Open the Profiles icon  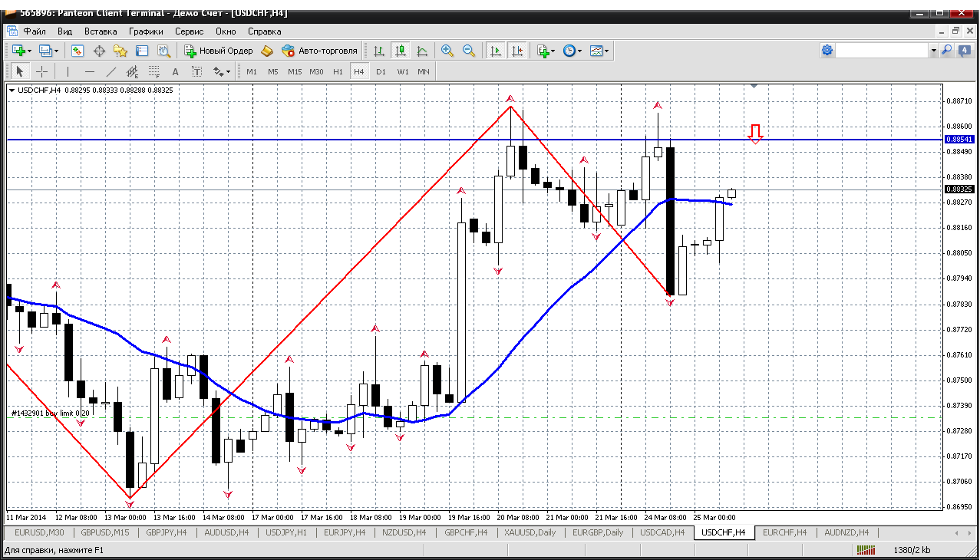pyautogui.click(x=45, y=51)
